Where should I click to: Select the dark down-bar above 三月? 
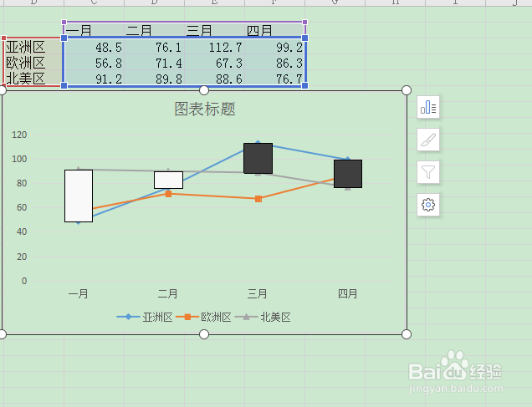[x=258, y=158]
